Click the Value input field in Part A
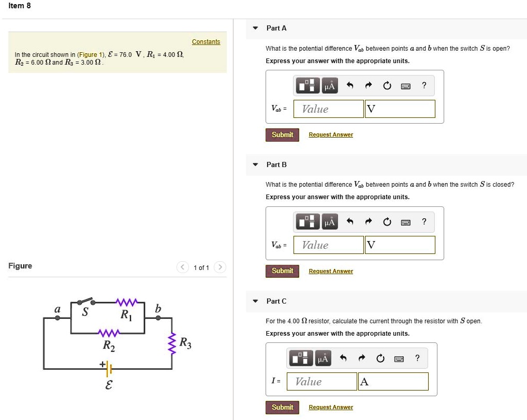The height and width of the screenshot is (420, 527). tap(328, 109)
